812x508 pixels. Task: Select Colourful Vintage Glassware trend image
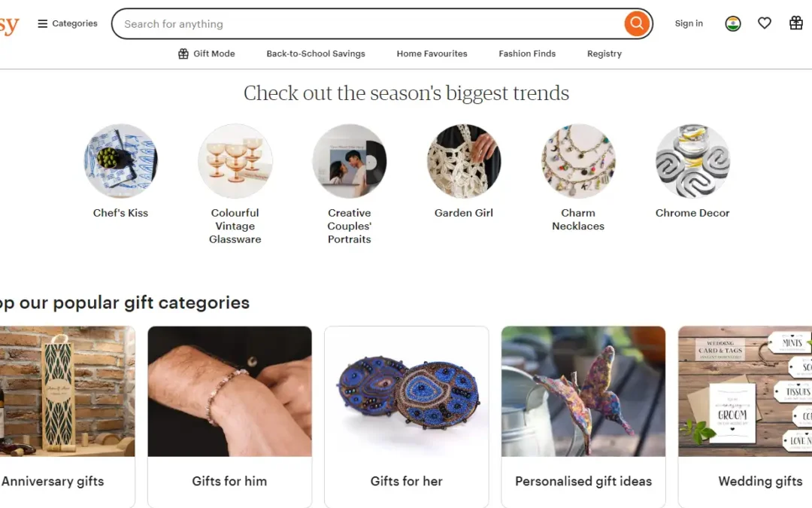(x=235, y=161)
